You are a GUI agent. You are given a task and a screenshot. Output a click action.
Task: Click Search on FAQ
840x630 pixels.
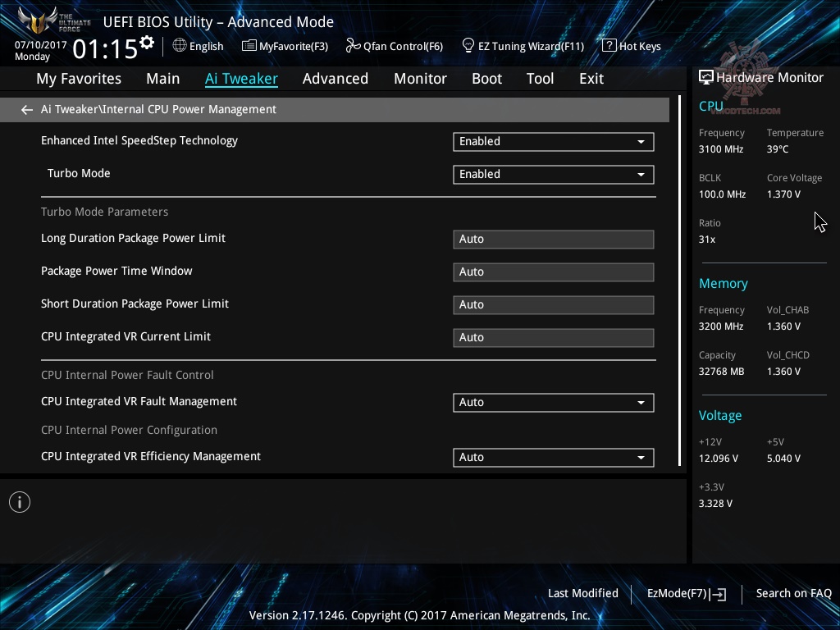793,593
